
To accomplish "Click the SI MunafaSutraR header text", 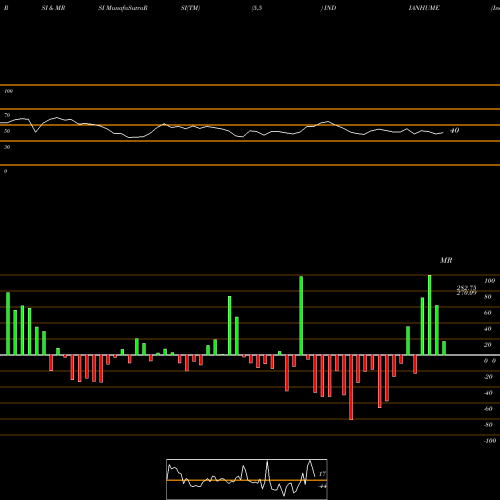I will click(123, 8).
